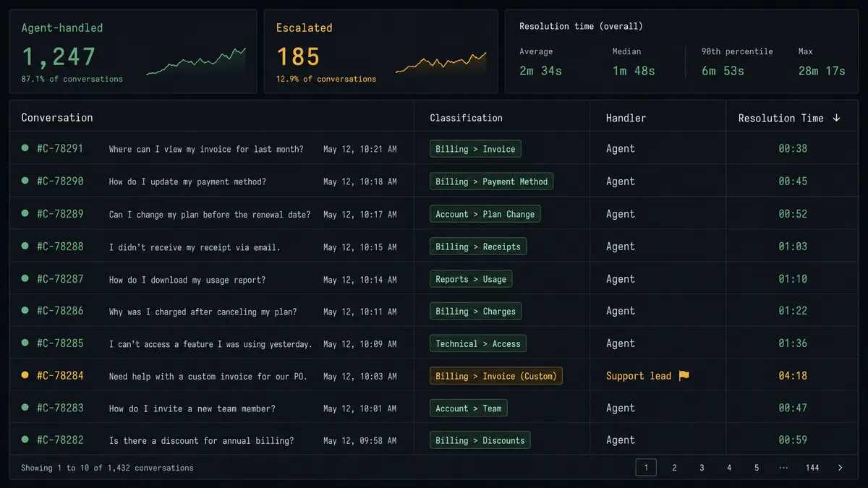Viewport: 868px width, 488px height.
Task: Click the Billing > Invoice (Custom) tag
Action: [496, 376]
